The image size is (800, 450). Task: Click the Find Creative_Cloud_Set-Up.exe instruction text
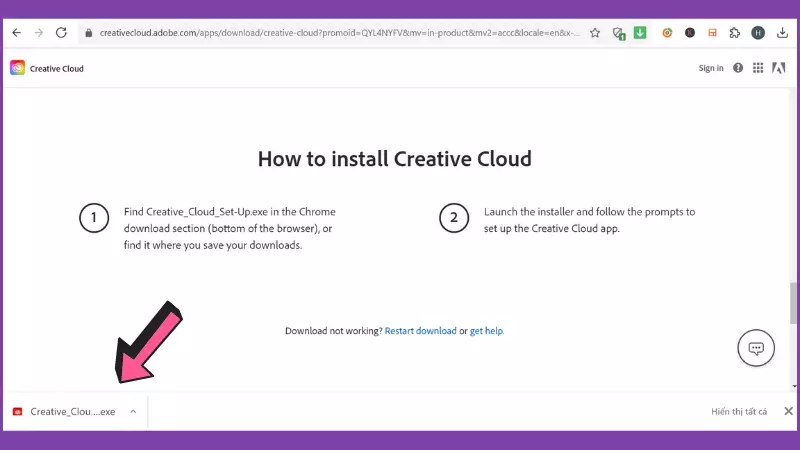click(x=230, y=228)
